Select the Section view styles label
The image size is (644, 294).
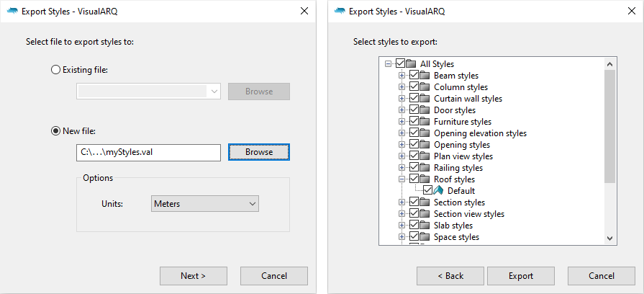pyautogui.click(x=469, y=214)
